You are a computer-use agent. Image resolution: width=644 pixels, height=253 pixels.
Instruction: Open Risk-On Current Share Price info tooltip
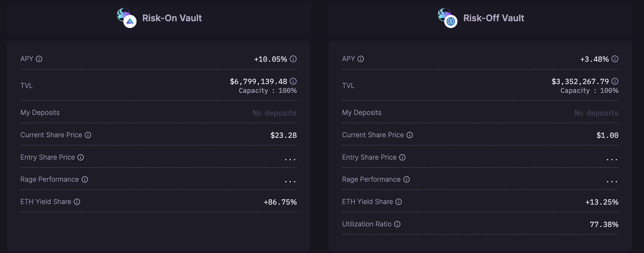pyautogui.click(x=88, y=135)
